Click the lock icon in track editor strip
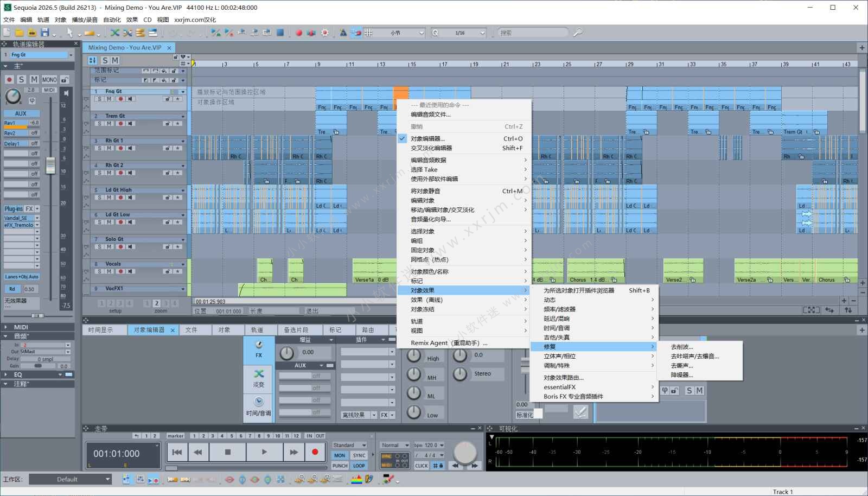This screenshot has width=868, height=496. (65, 80)
